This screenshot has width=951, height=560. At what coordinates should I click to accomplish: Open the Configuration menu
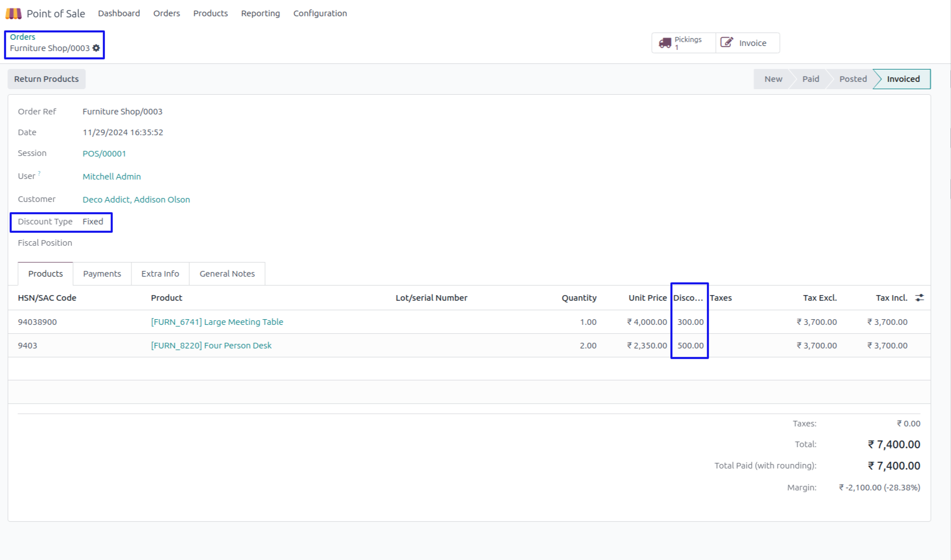coord(320,13)
